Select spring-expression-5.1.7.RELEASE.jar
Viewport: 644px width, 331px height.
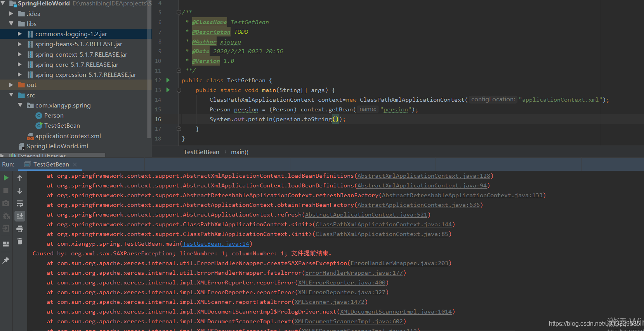(x=86, y=75)
